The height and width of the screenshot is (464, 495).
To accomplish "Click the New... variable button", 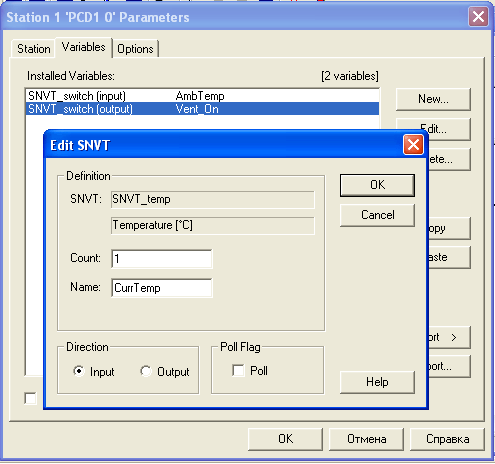I will (433, 99).
